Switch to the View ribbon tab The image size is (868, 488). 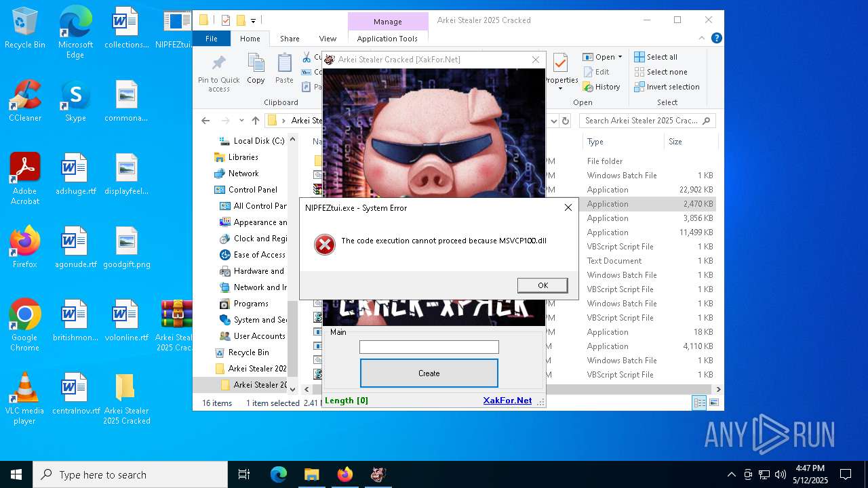tap(328, 39)
